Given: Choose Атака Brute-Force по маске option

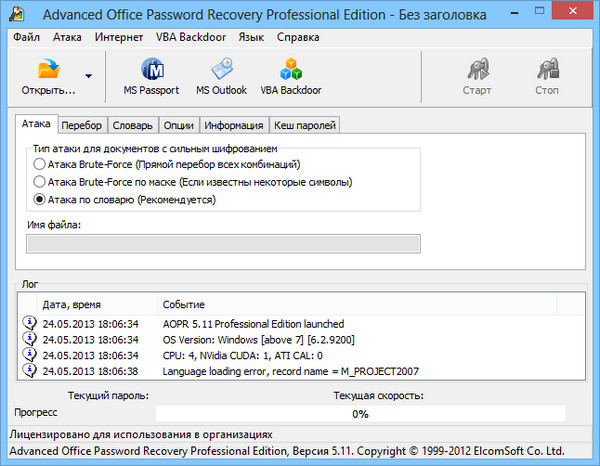Looking at the screenshot, I should tap(39, 182).
